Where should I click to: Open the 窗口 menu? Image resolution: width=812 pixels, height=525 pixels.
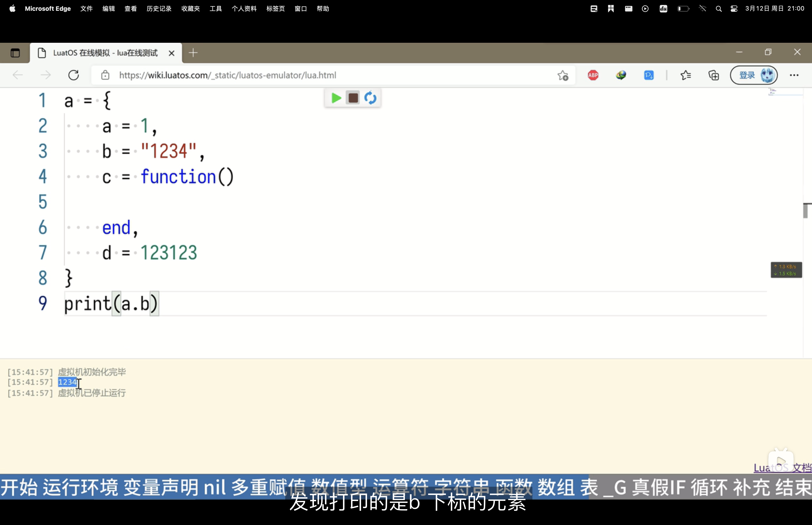pyautogui.click(x=301, y=8)
